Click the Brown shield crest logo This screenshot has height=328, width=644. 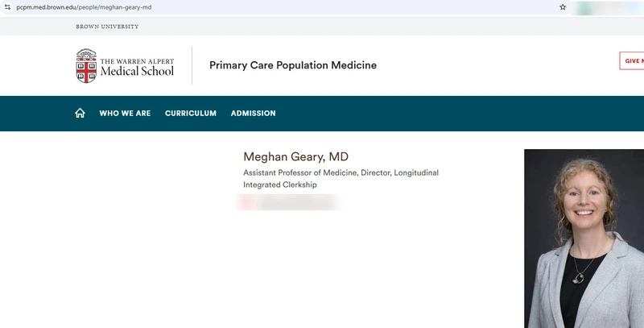point(86,66)
